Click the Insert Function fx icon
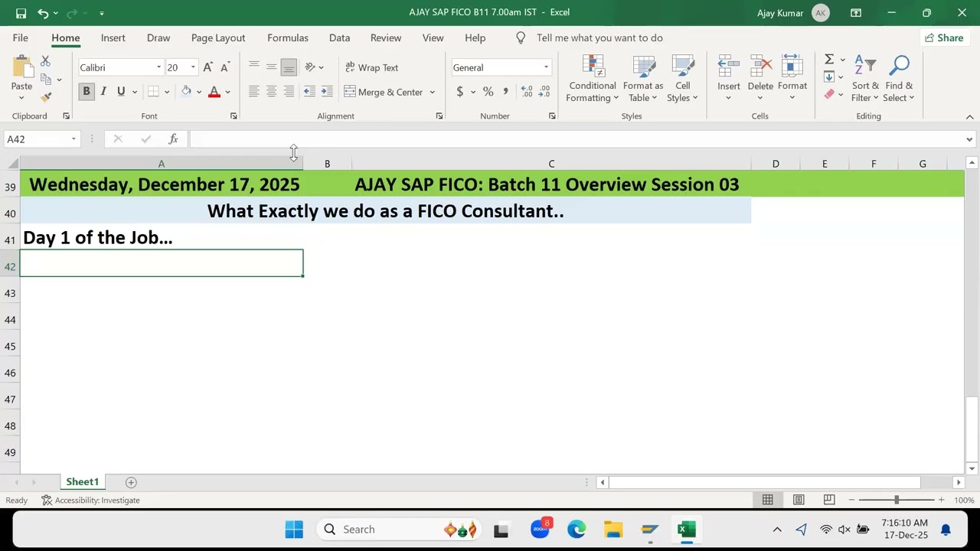980x551 pixels. coord(174,139)
